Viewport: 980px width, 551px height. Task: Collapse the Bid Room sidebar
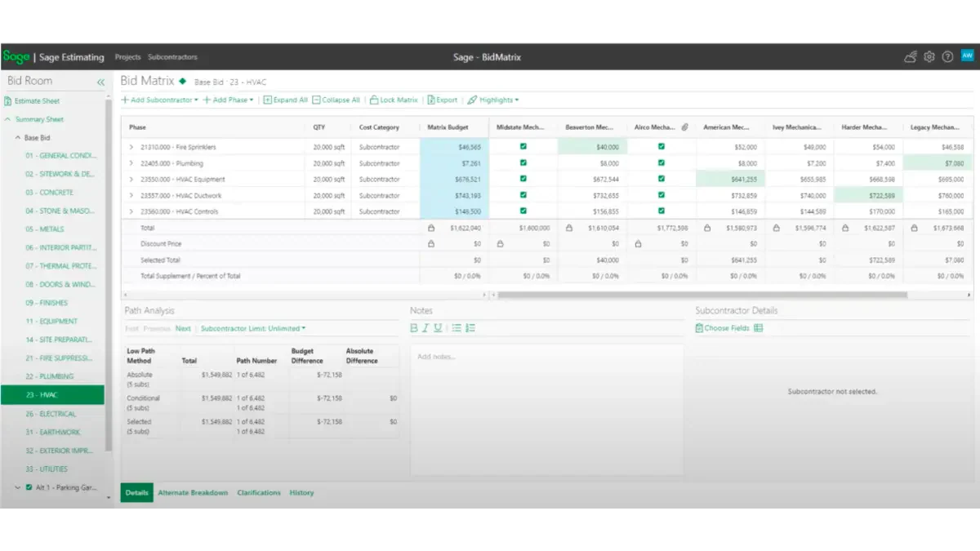(x=100, y=82)
